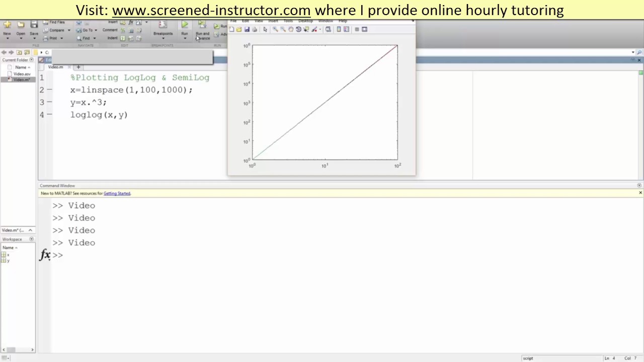Click the fx function browser icon
The image size is (644, 362).
45,255
